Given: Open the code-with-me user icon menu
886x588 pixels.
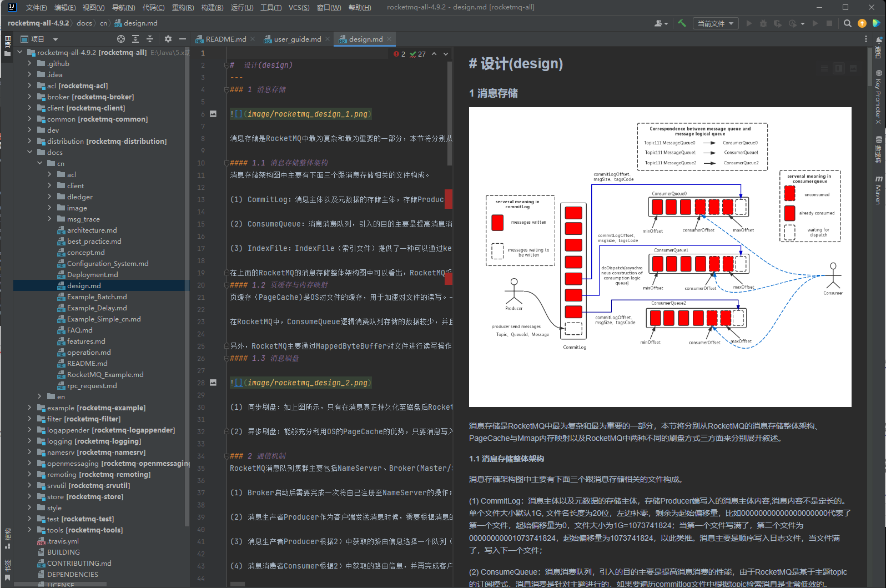Looking at the screenshot, I should pos(661,23).
